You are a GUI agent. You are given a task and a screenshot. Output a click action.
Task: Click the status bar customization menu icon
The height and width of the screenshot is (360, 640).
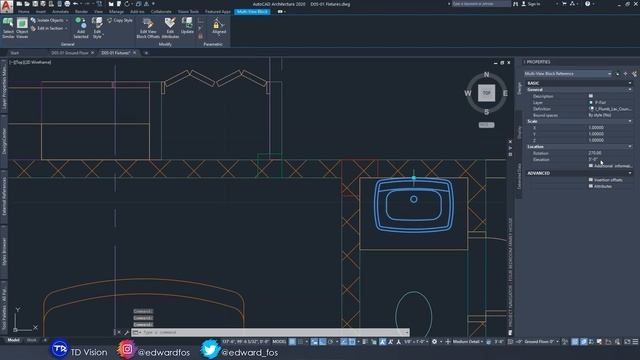click(x=635, y=342)
